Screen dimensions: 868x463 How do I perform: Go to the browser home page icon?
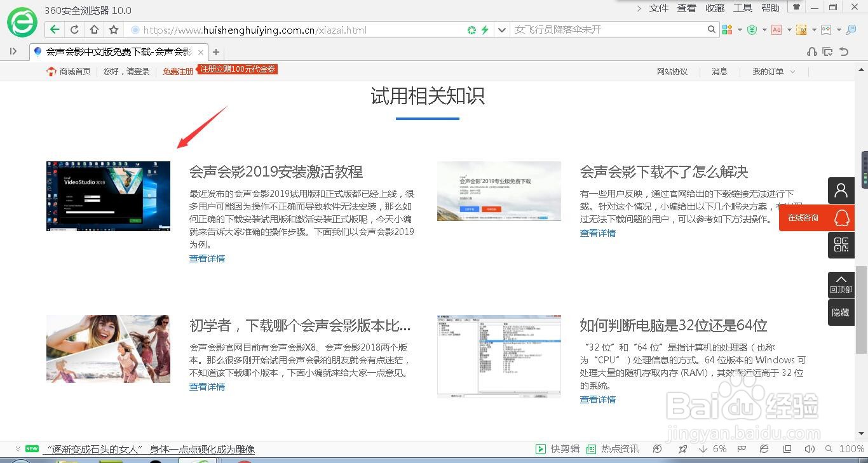[94, 30]
